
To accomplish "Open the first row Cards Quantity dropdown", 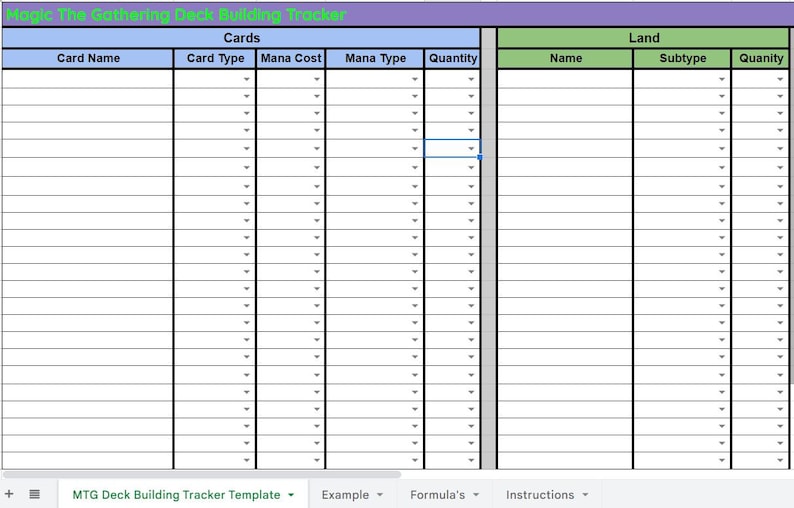I will pos(471,79).
